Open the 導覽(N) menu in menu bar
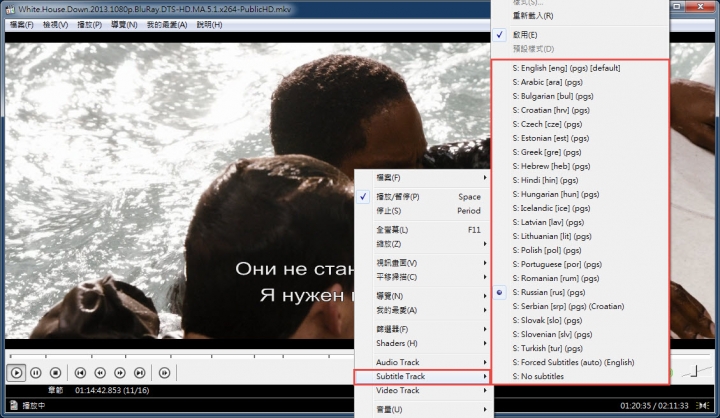 pyautogui.click(x=124, y=25)
